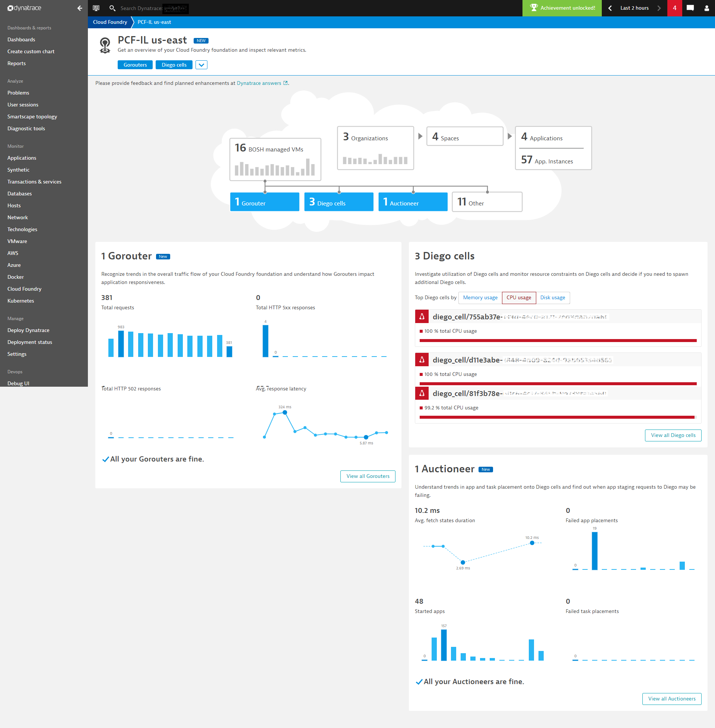Open Kubernetes in sidebar
The image size is (715, 728).
point(20,301)
